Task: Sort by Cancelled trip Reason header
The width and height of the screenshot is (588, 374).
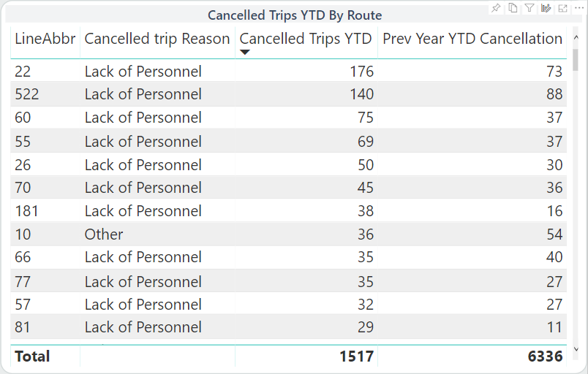Action: point(157,39)
